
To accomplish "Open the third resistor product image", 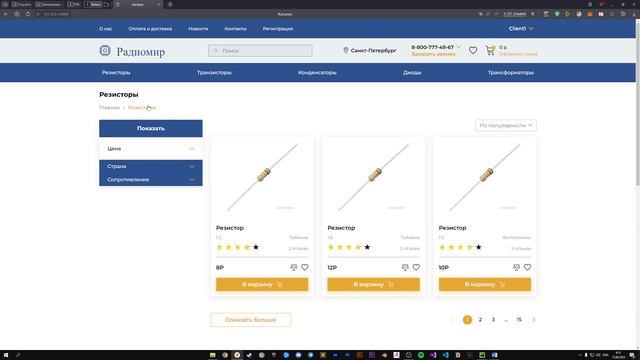I will 485,178.
